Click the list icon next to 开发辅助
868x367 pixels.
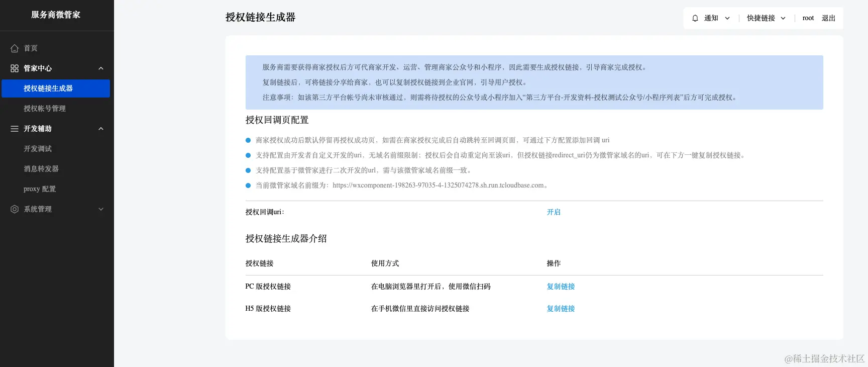tap(15, 129)
